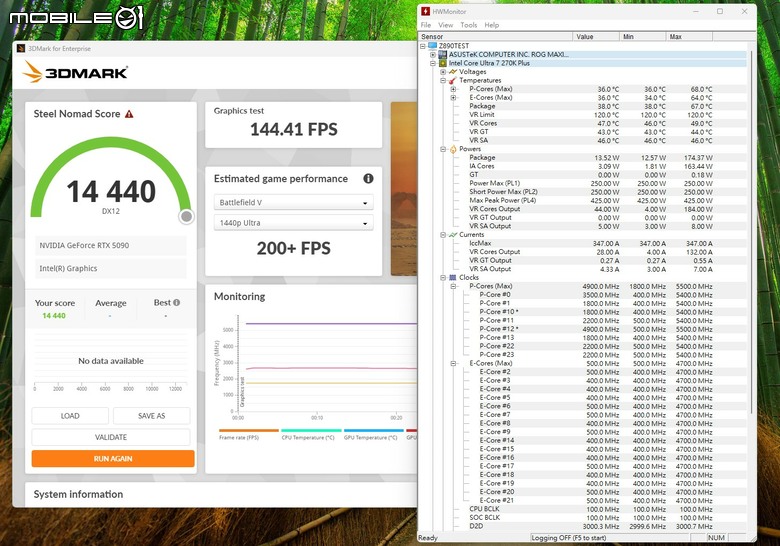Click the orange RUN AGAIN button
Screen dimensions: 780x546
113,458
